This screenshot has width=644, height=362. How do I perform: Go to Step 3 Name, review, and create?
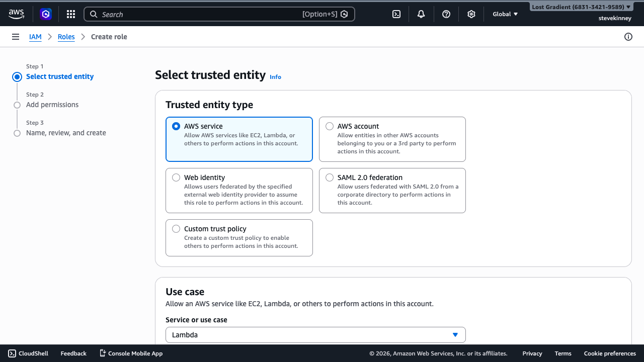coord(66,133)
